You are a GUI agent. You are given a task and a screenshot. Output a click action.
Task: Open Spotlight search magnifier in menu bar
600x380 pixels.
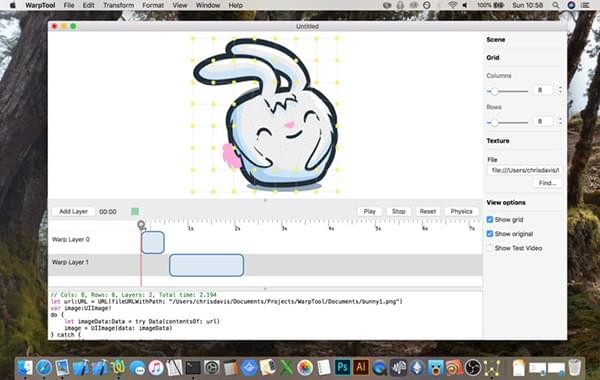tap(556, 5)
